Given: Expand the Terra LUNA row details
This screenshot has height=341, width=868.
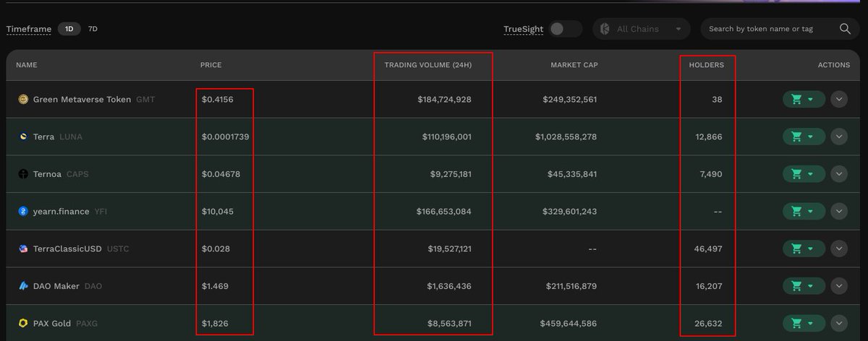Looking at the screenshot, I should click(839, 137).
